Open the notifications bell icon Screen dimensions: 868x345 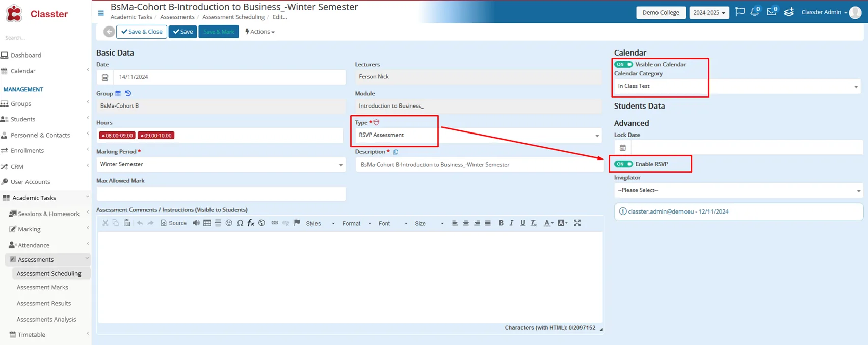[755, 12]
